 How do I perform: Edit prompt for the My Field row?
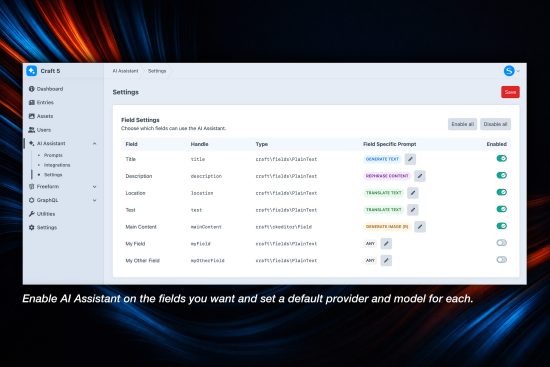click(x=386, y=243)
